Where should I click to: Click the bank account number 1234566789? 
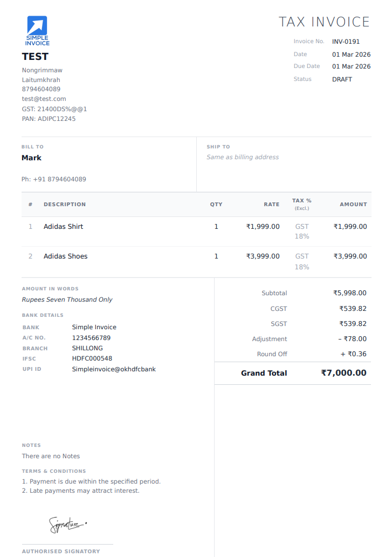click(x=91, y=338)
